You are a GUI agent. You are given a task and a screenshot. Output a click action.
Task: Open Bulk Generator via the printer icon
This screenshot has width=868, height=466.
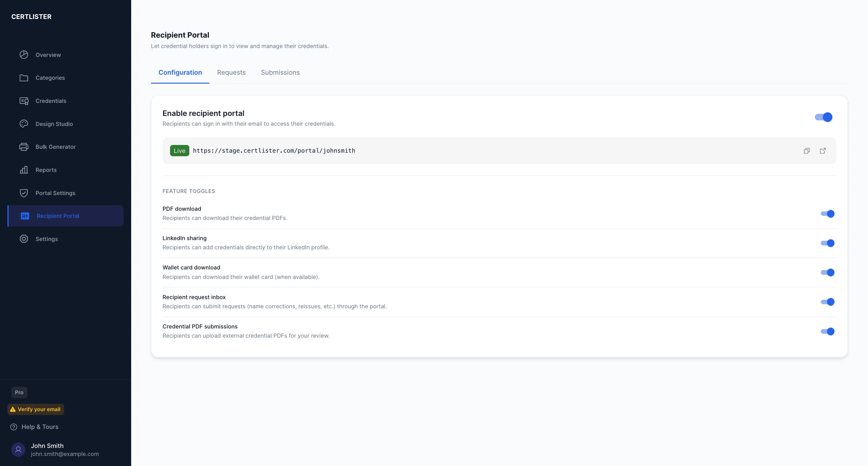pos(23,147)
